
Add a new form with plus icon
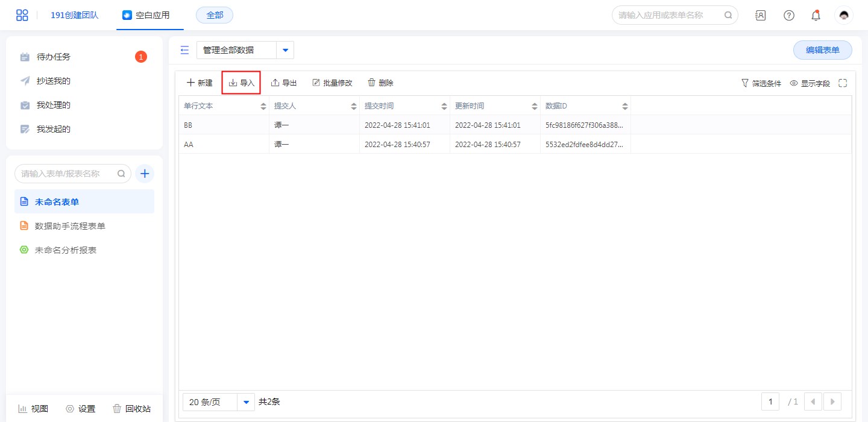point(145,174)
